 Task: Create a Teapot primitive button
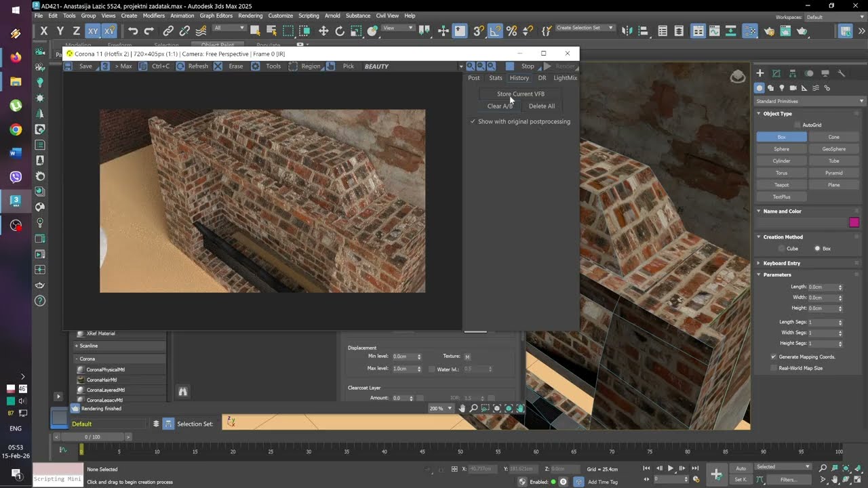782,185
